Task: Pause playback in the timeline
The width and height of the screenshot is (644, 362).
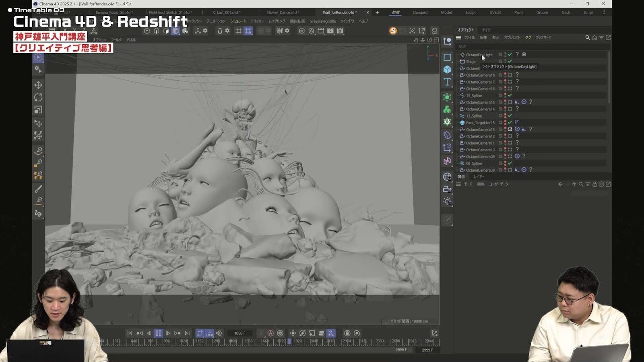Action: click(x=158, y=333)
